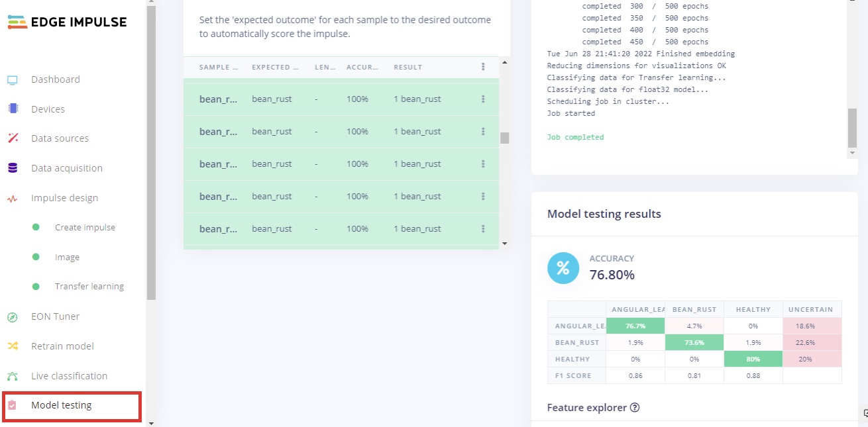Click the 76.7% angular leaf confusion cell

[635, 326]
